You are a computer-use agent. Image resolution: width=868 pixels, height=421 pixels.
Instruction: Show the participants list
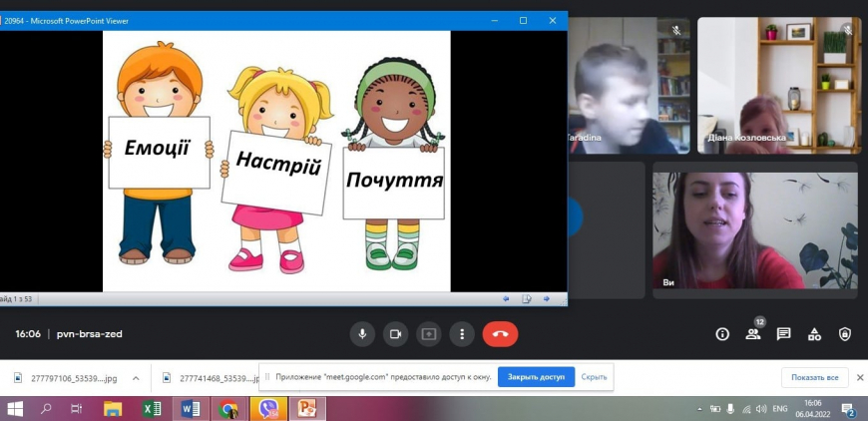(753, 334)
